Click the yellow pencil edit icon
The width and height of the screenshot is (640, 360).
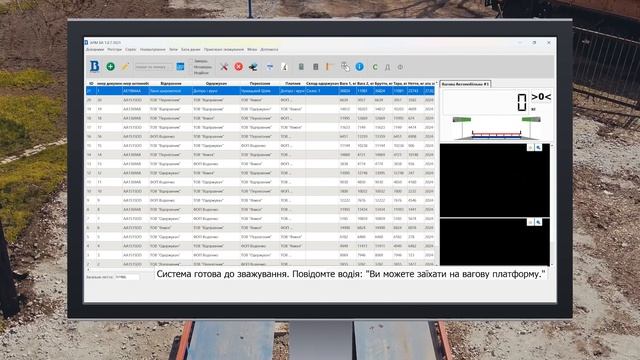(x=125, y=66)
